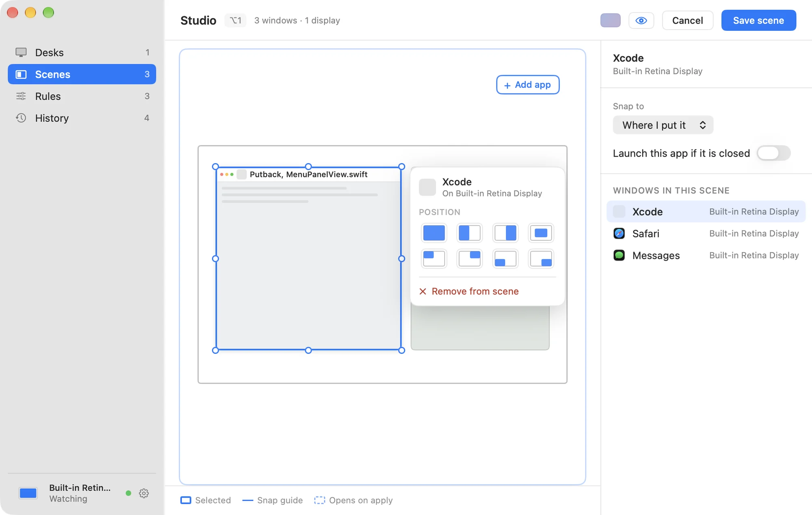The image size is (812, 515).
Task: Remove Xcode from scene
Action: coord(469,291)
